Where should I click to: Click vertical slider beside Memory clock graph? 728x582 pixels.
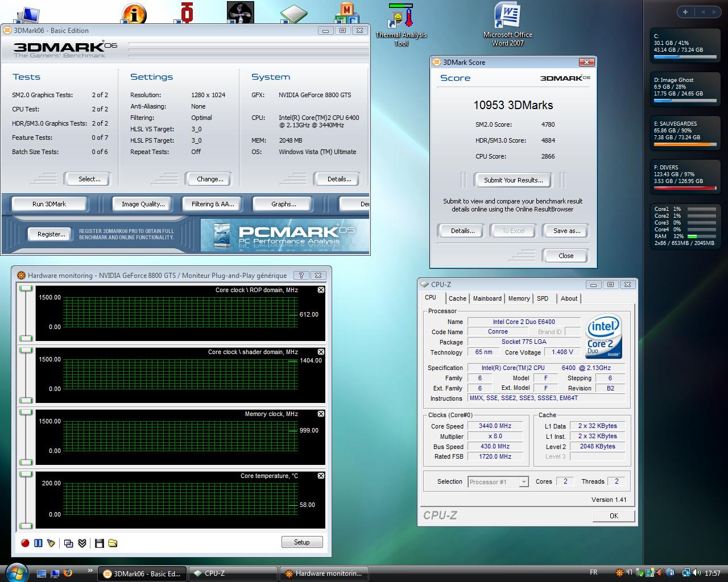26,436
